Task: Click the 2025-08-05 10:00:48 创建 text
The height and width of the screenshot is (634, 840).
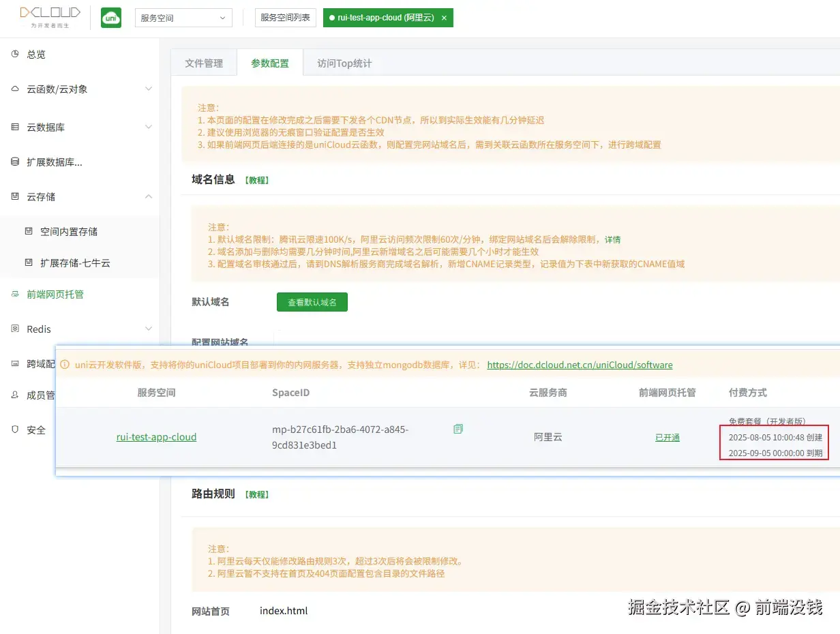Action: (775, 437)
